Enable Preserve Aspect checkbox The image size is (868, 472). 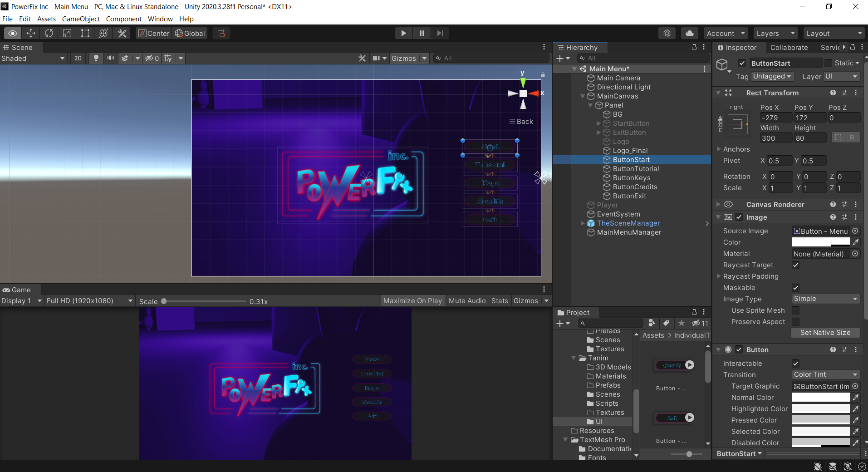click(795, 321)
